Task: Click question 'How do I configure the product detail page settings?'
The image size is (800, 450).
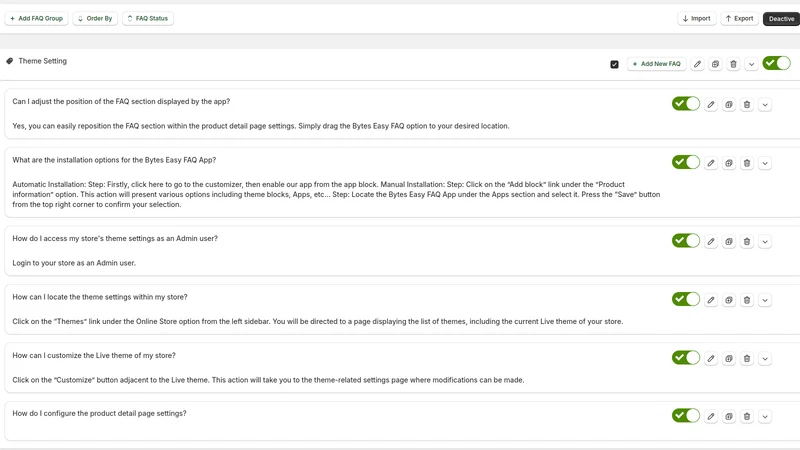Action: (x=99, y=413)
